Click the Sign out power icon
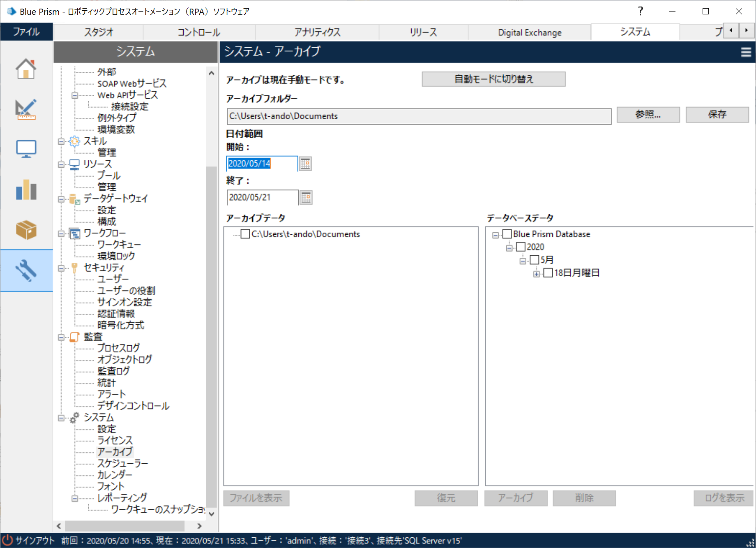Viewport: 756px width, 548px height. (7, 540)
